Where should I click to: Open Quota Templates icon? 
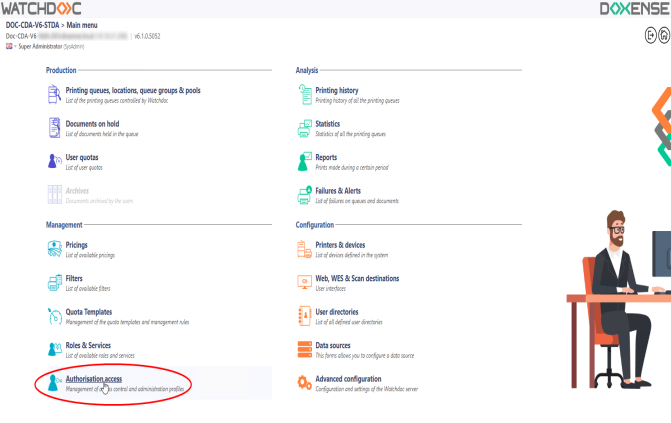(x=55, y=316)
